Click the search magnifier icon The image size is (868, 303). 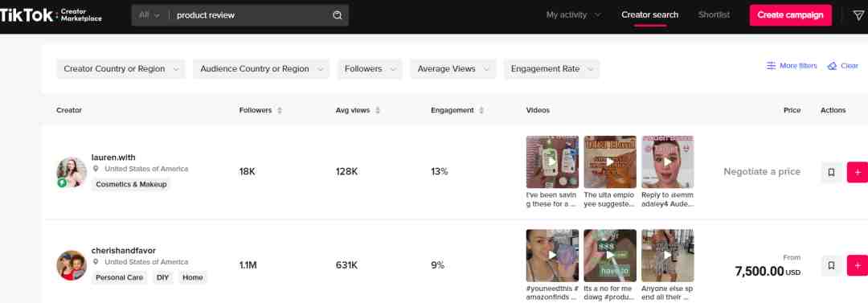(x=337, y=15)
